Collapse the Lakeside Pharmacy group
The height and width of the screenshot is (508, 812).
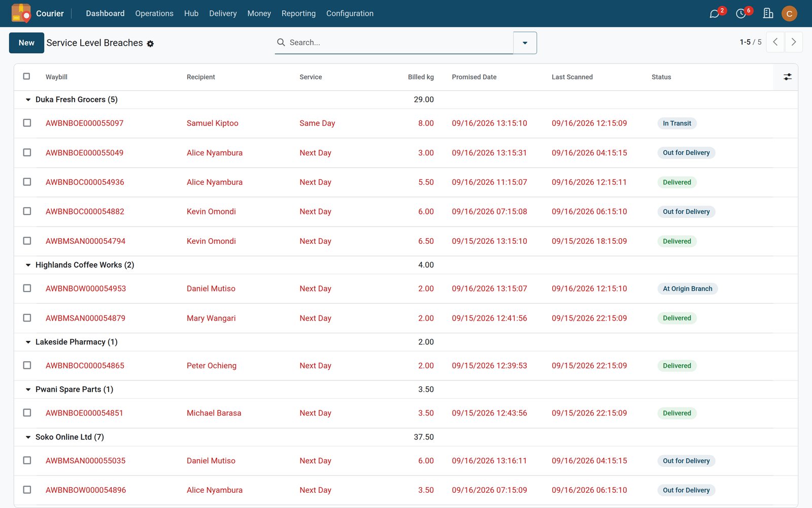[28, 342]
